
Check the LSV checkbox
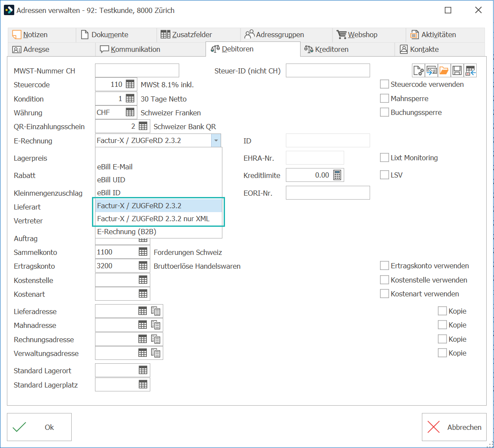384,175
